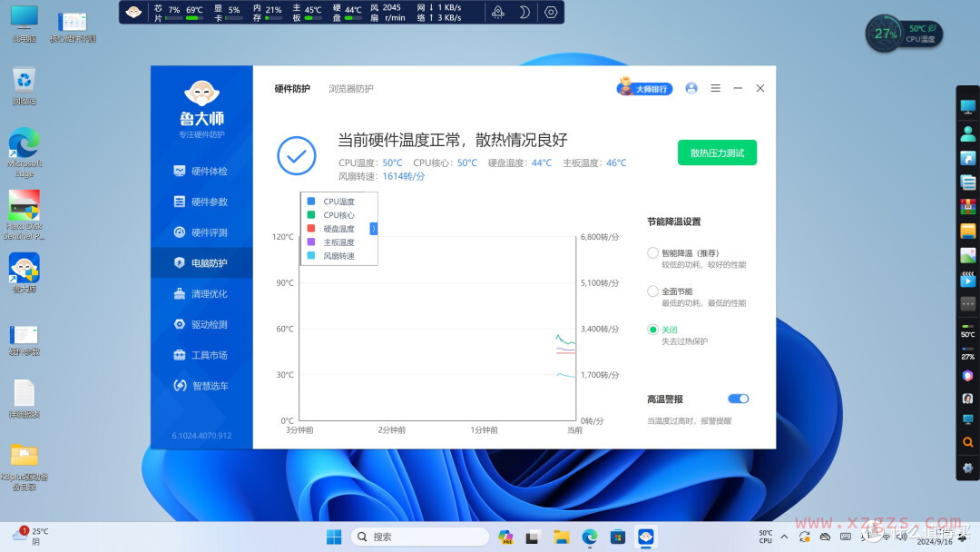Open the hamburger menu near the window controls
The width and height of the screenshot is (980, 552).
pyautogui.click(x=715, y=88)
